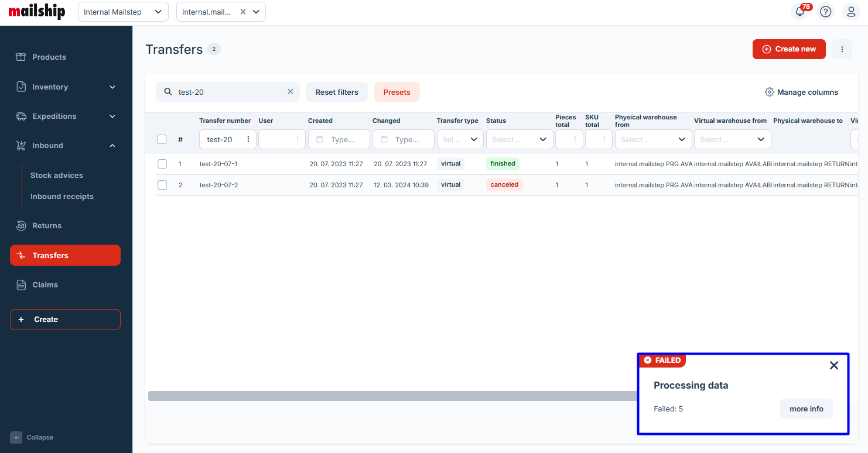Click the horizontal table scrollbar

click(x=391, y=396)
